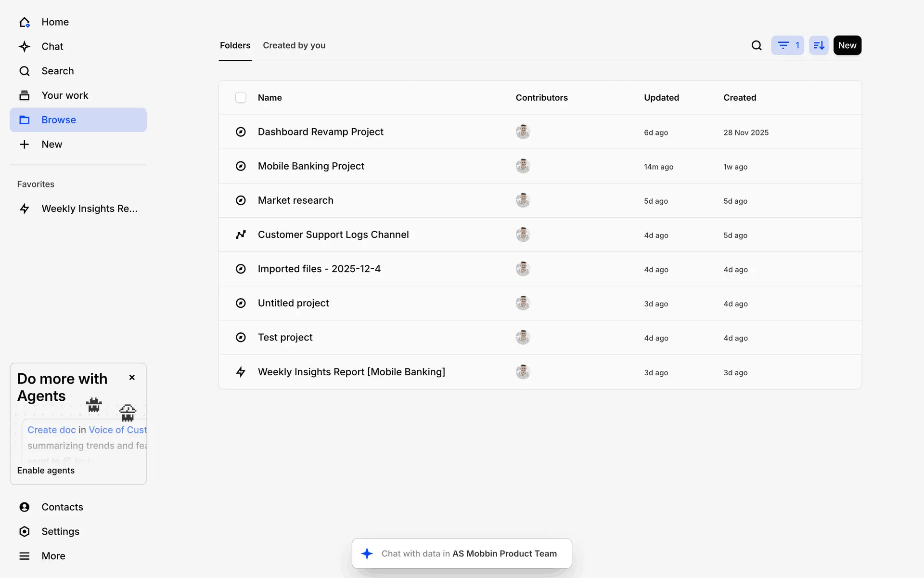Click the search magnifier icon in toolbar

(757, 45)
